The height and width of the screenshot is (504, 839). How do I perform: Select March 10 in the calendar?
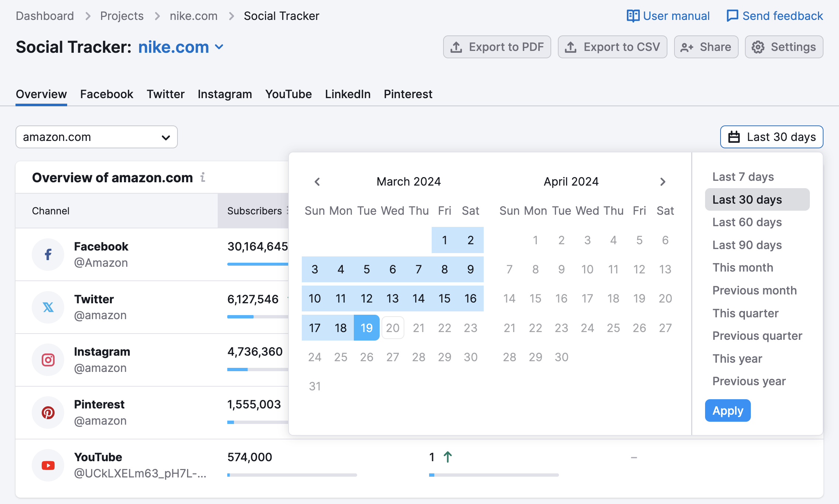[315, 298]
